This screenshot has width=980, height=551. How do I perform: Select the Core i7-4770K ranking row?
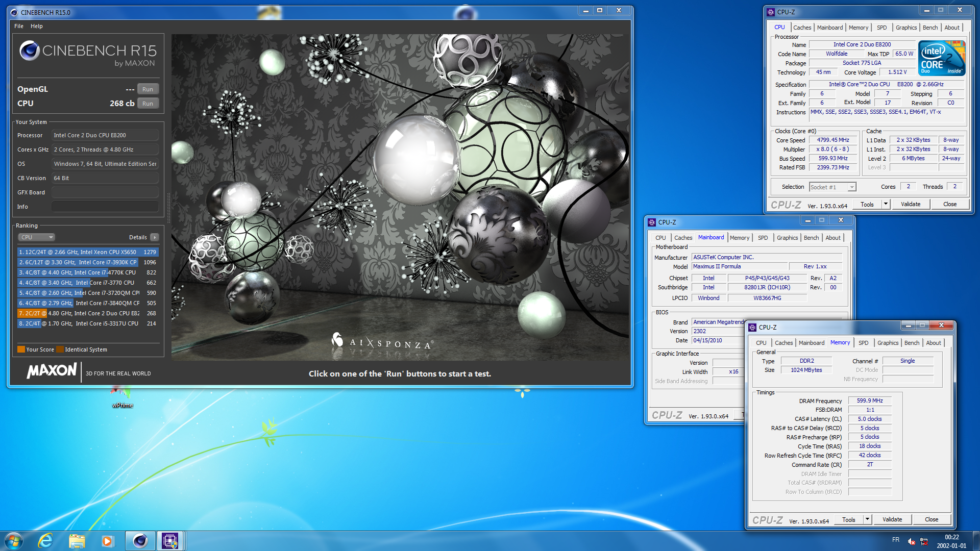click(x=88, y=272)
